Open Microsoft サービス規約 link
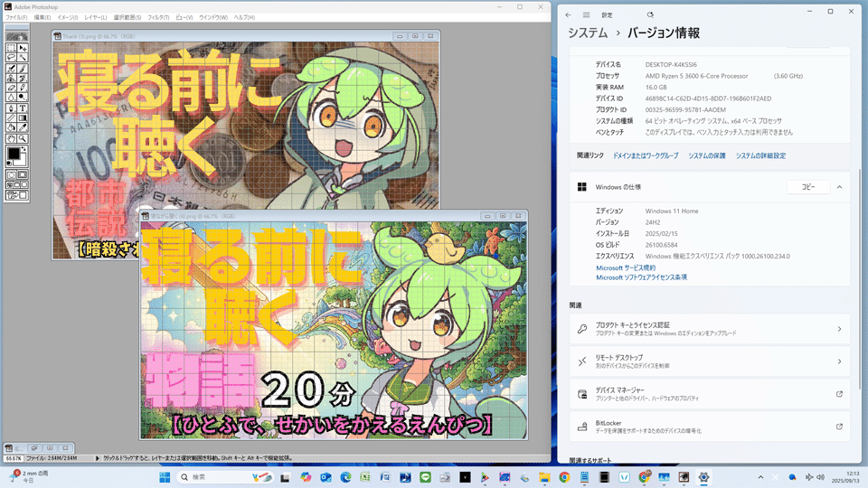The width and height of the screenshot is (868, 488). (626, 267)
